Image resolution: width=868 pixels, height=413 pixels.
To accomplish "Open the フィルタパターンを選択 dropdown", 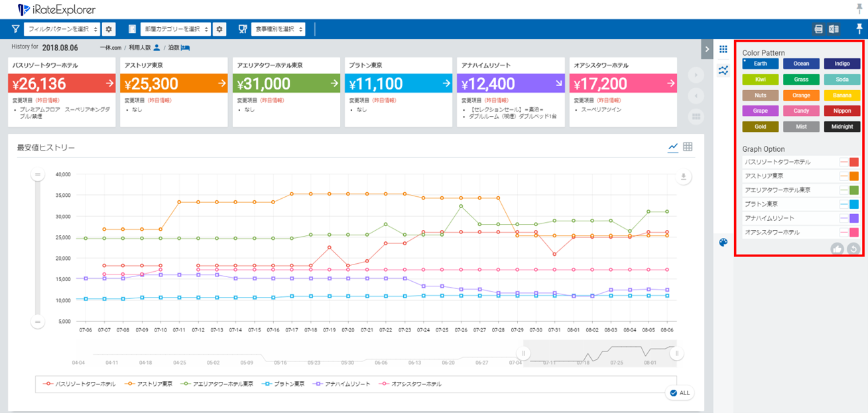I will 62,29.
